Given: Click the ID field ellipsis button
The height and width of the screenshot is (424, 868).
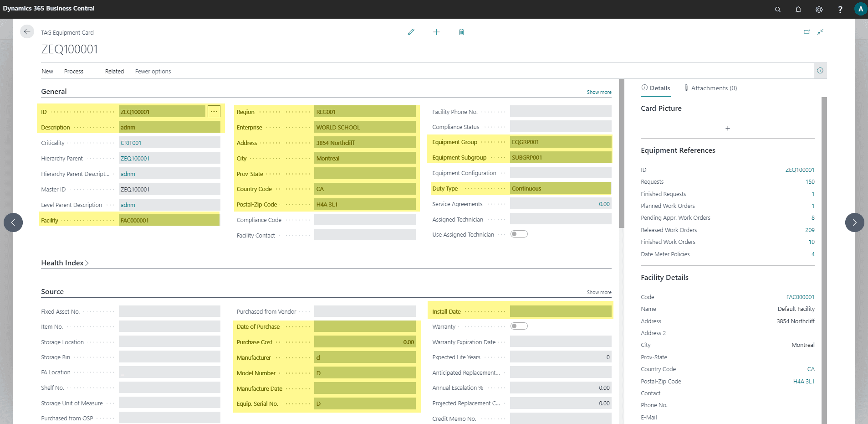Looking at the screenshot, I should (x=214, y=111).
